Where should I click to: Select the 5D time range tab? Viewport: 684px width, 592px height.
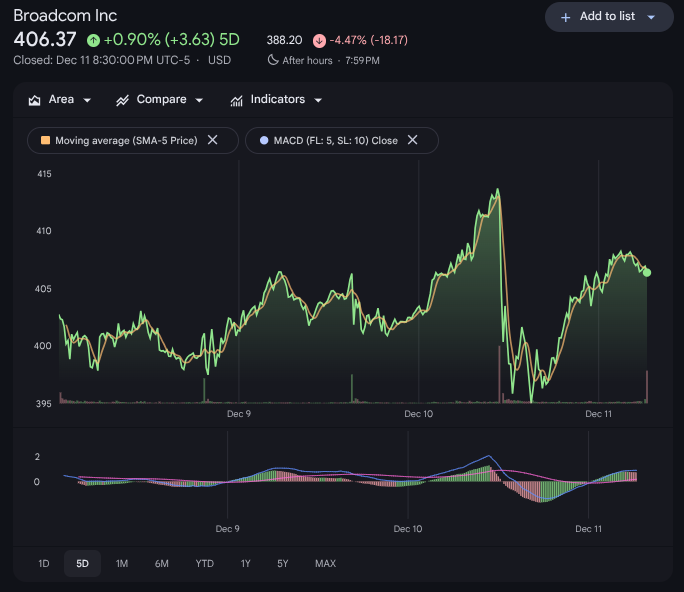pos(82,564)
